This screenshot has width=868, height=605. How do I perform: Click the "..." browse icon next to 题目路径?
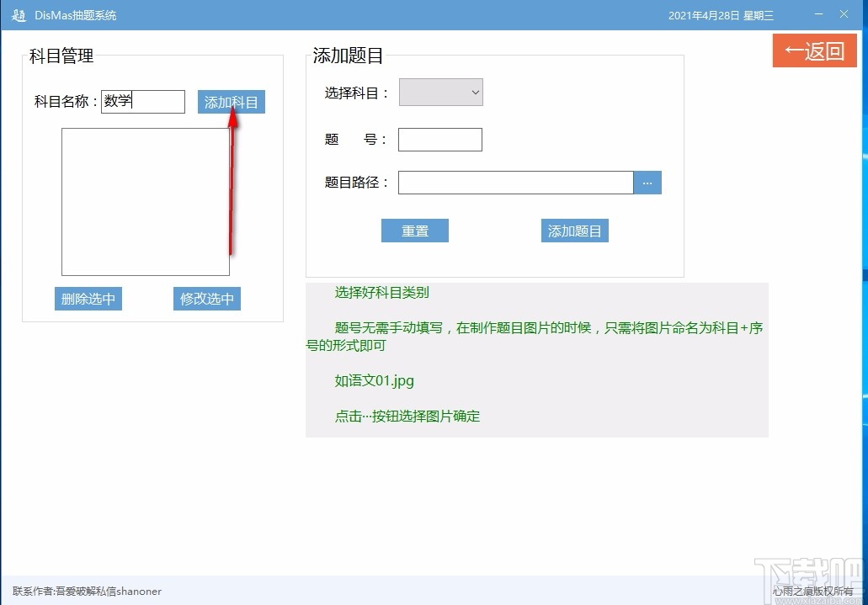[x=647, y=182]
